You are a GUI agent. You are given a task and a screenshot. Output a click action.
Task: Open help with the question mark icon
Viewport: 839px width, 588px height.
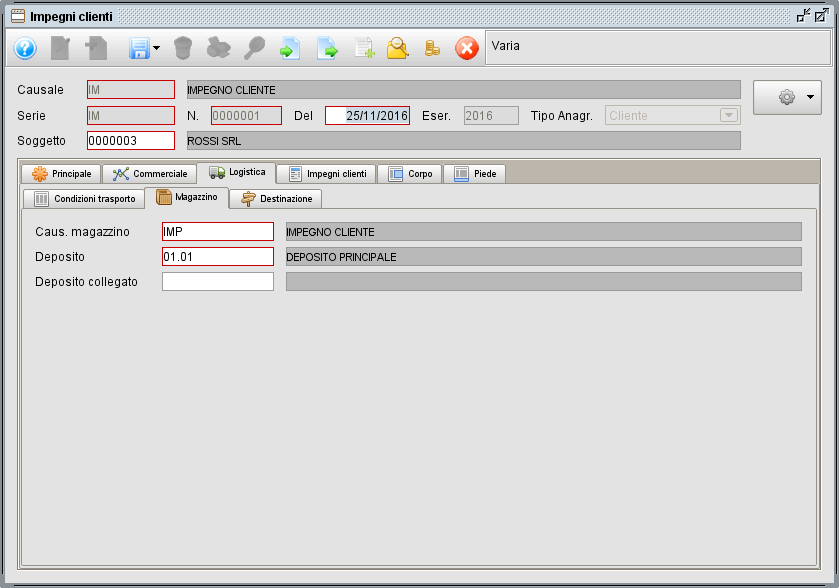[x=23, y=47]
